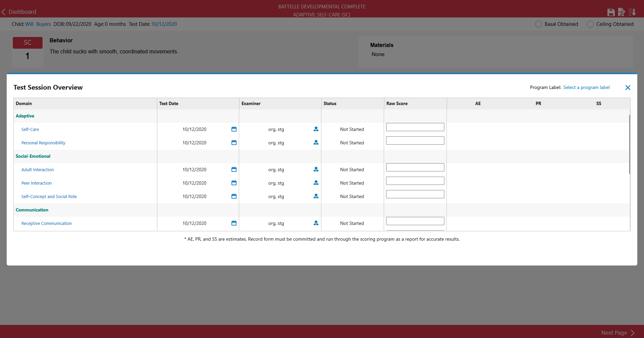Screen dimensions: 644x338
Task: Open the Receptive Communication subdomain link
Action: 47,224
